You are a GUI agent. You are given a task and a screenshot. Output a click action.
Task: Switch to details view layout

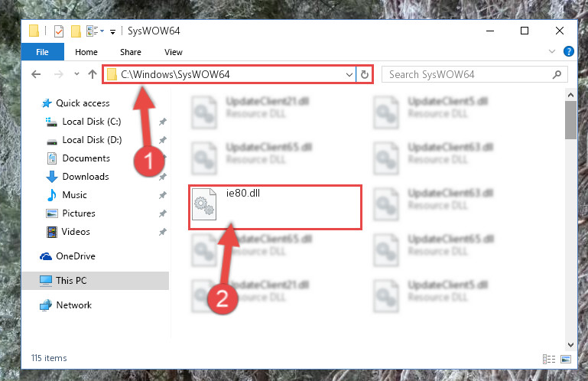point(549,360)
